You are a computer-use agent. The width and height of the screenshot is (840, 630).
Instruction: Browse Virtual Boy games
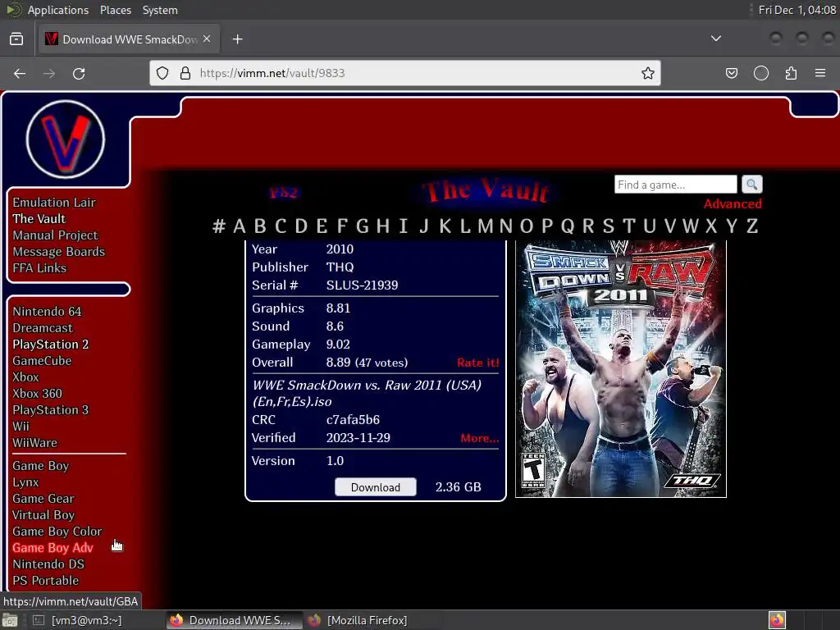(x=43, y=515)
